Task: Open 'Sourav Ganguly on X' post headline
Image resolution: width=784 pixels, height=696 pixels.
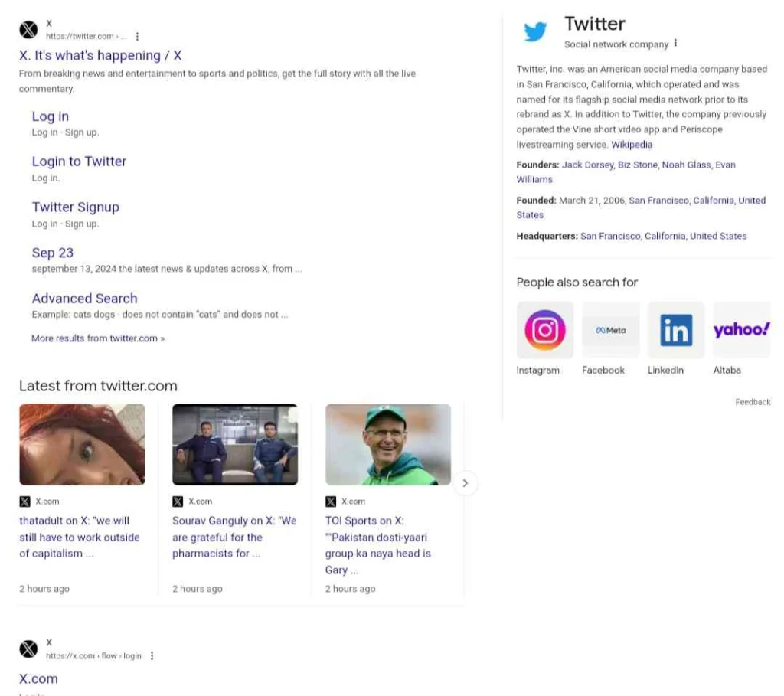Action: (x=234, y=538)
